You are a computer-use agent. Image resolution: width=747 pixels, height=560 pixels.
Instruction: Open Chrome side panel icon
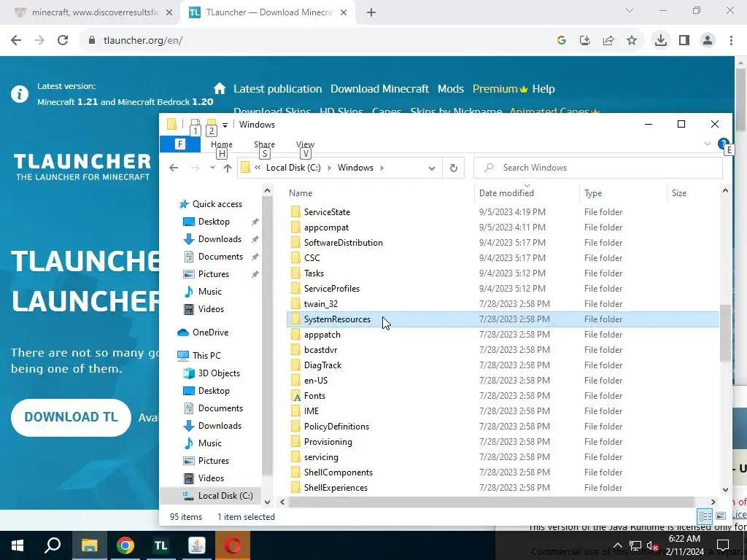(684, 41)
